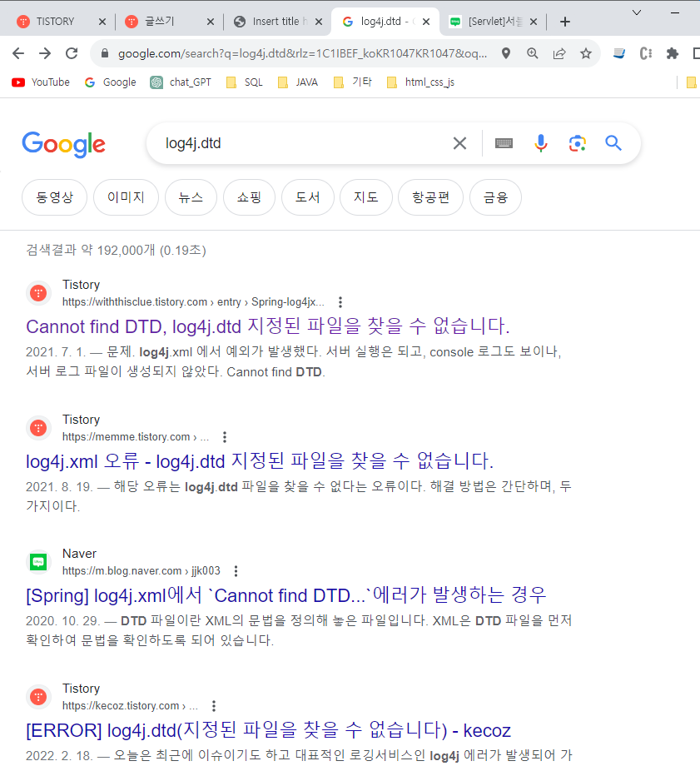Viewport: 700px width, 766px height.
Task: Open options for Naver blog result
Action: pyautogui.click(x=236, y=571)
